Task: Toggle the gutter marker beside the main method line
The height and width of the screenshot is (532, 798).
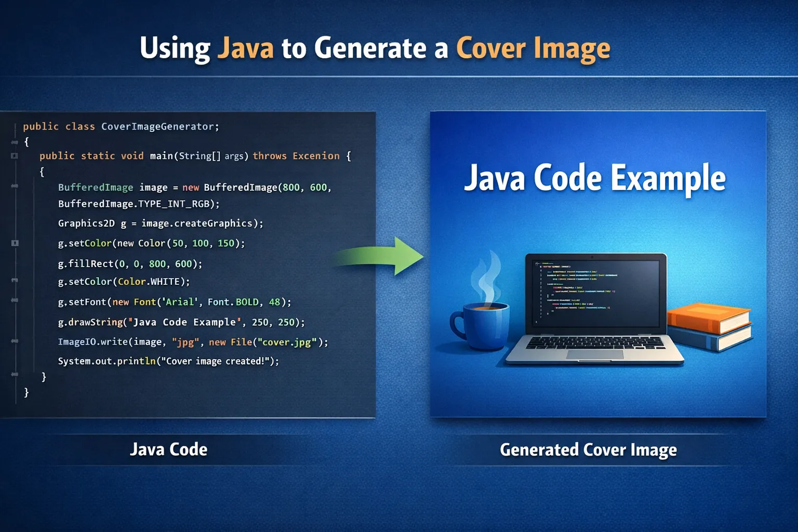Action: 15,156
